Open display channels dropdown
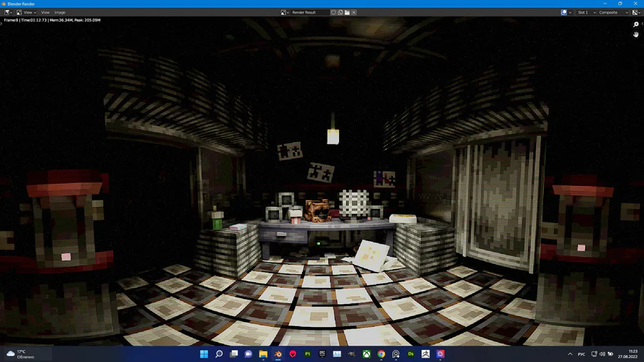The image size is (644, 362). click(x=636, y=12)
